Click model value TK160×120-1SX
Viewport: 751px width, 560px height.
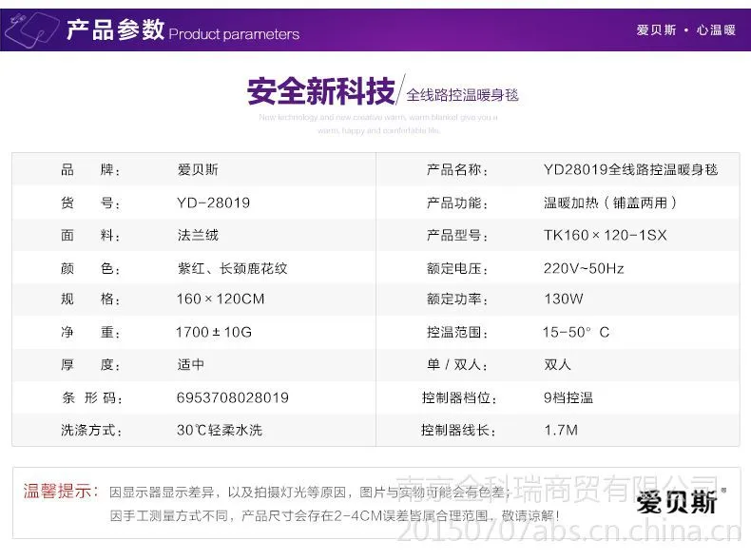pos(605,235)
